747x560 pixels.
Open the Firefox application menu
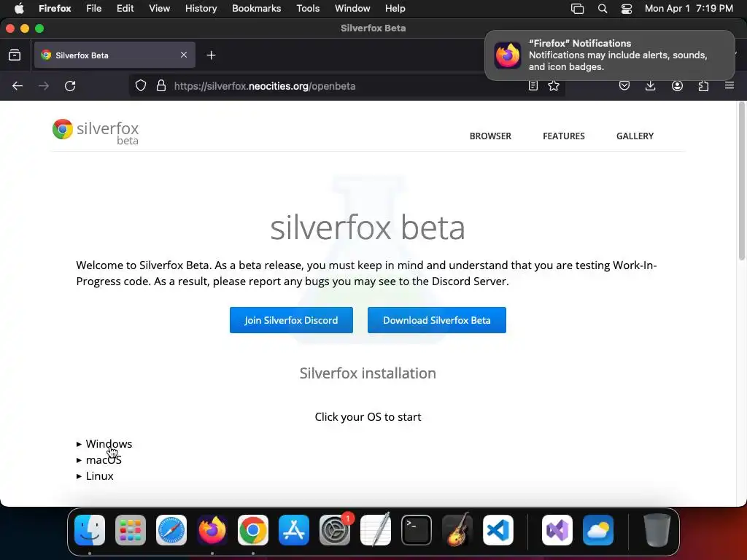[55, 9]
